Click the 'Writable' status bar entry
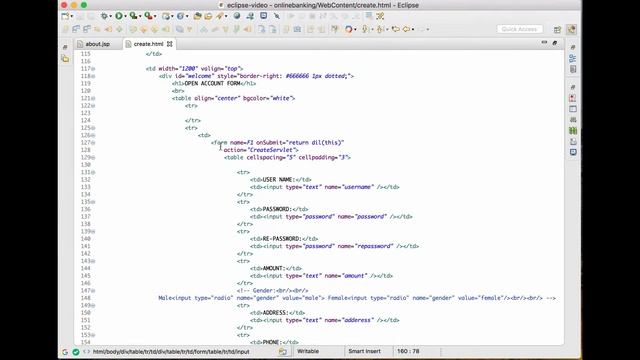Image resolution: width=640 pixels, height=360 pixels. tap(308, 351)
